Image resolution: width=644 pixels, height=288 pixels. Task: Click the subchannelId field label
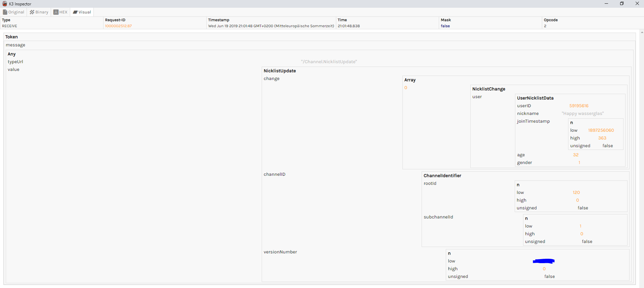coord(438,217)
